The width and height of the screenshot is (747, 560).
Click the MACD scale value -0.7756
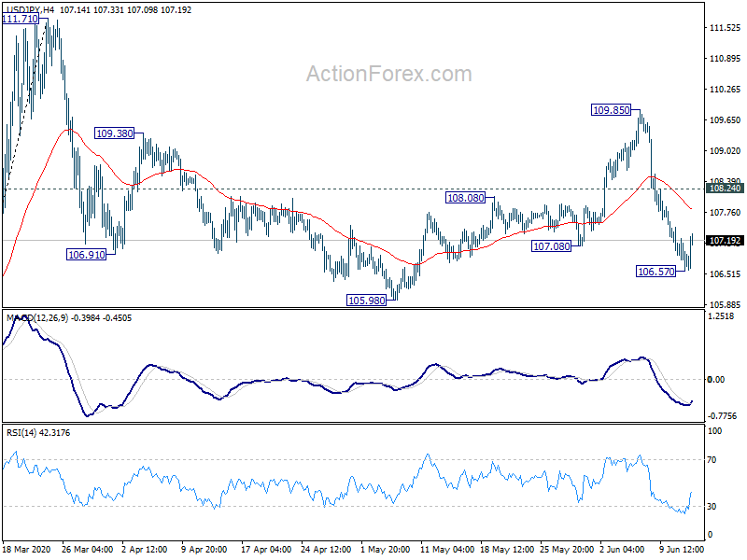[x=722, y=416]
